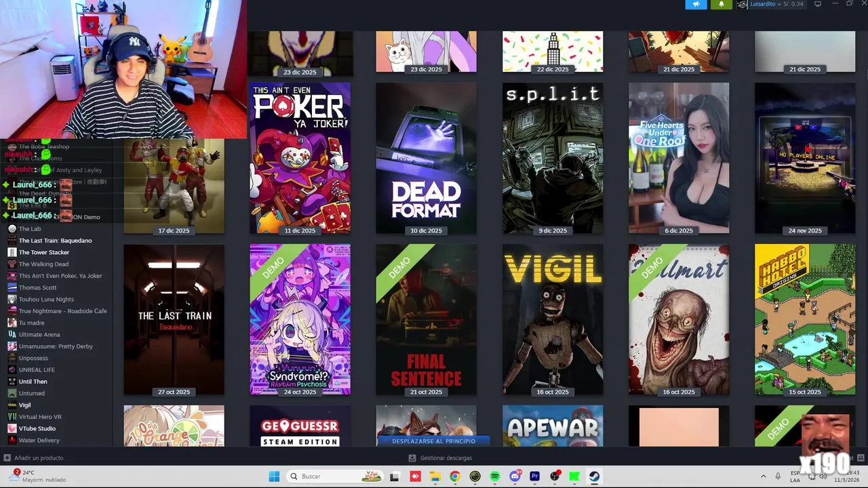The height and width of the screenshot is (488, 868).
Task: Open the s.p.l.i.t game cover
Action: pyautogui.click(x=553, y=159)
